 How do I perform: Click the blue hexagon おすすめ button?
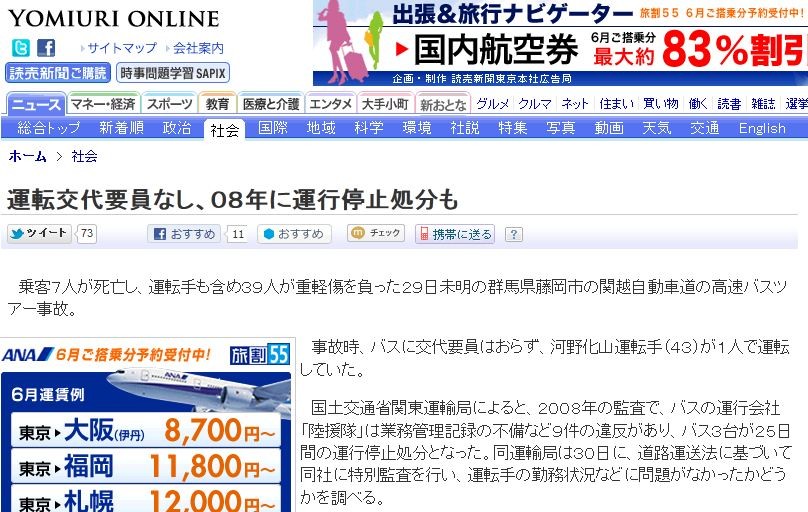294,234
